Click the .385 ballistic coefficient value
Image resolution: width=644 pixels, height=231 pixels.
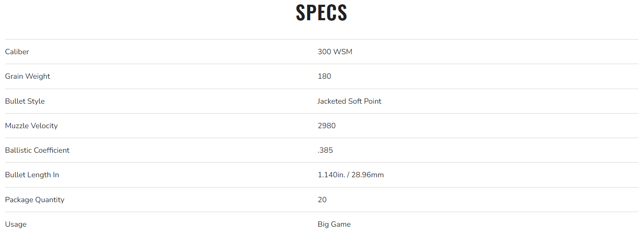325,150
